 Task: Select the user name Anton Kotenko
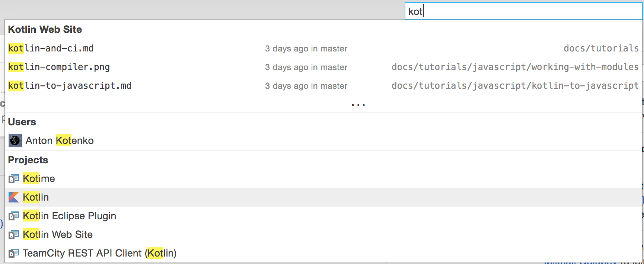[60, 141]
